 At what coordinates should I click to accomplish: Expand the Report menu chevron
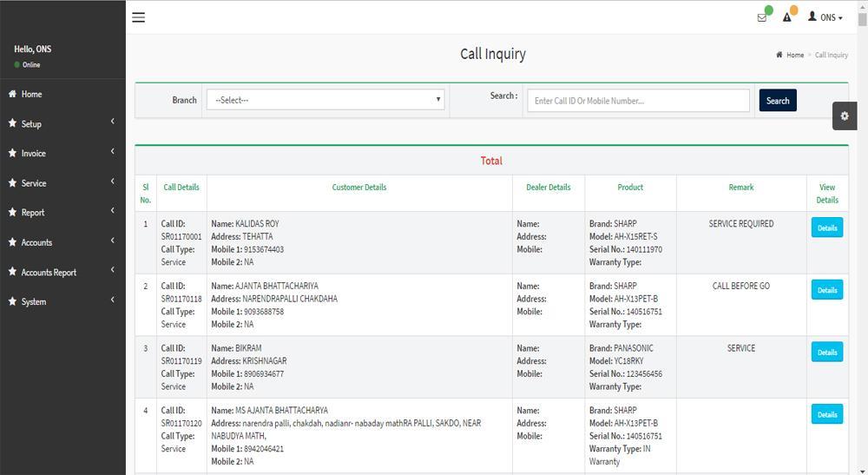point(112,210)
